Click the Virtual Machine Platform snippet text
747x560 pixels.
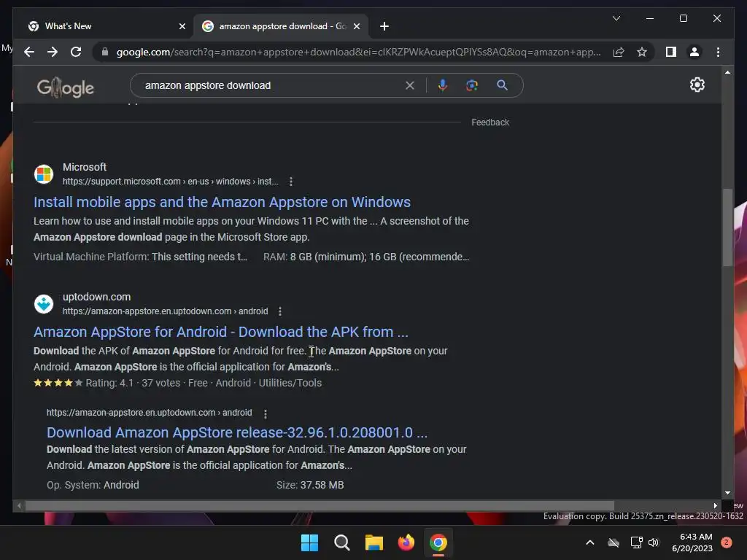click(x=141, y=257)
